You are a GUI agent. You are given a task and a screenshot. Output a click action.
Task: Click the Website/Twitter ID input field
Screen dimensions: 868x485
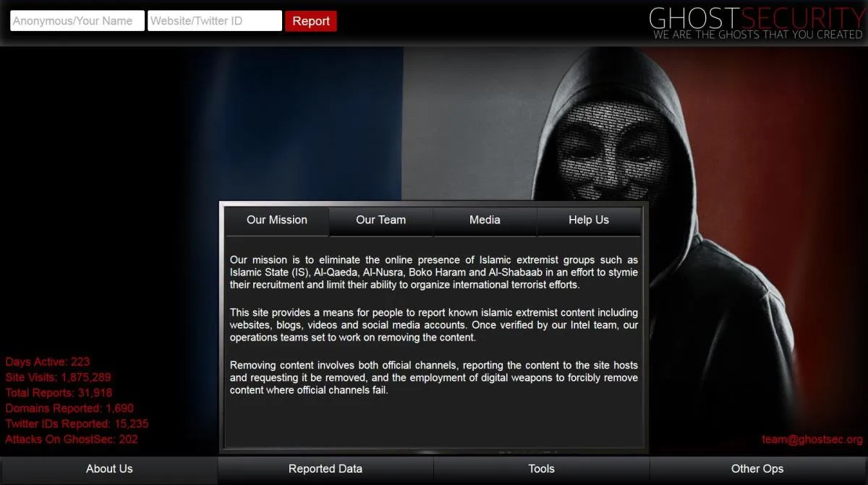pos(215,21)
